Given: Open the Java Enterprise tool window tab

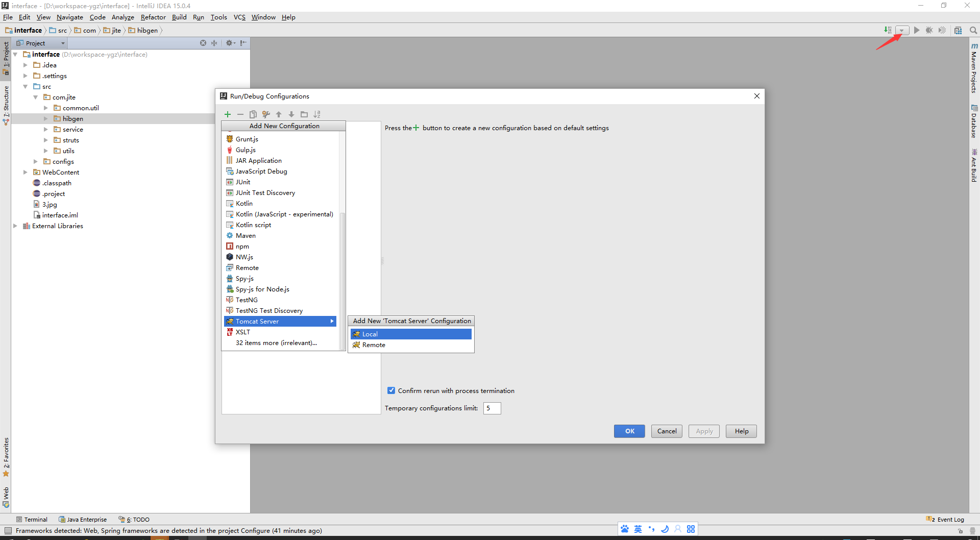Looking at the screenshot, I should [83, 520].
